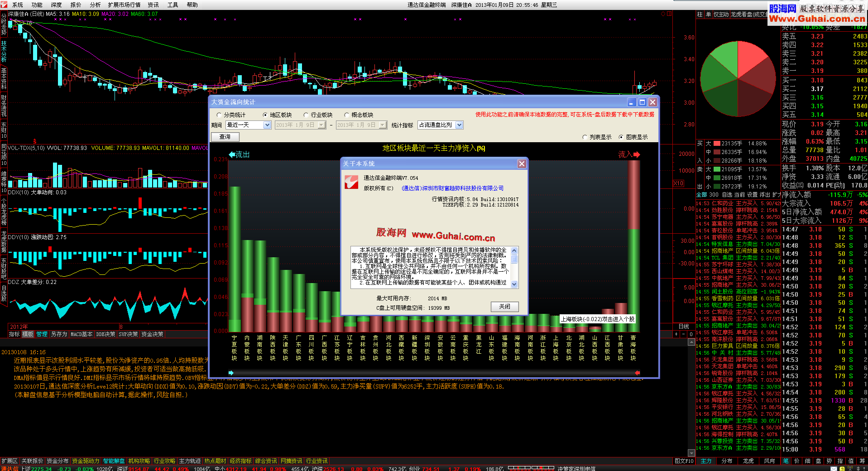The image size is (868, 471).
Task: Open the 系统 menu
Action: tap(18, 5)
